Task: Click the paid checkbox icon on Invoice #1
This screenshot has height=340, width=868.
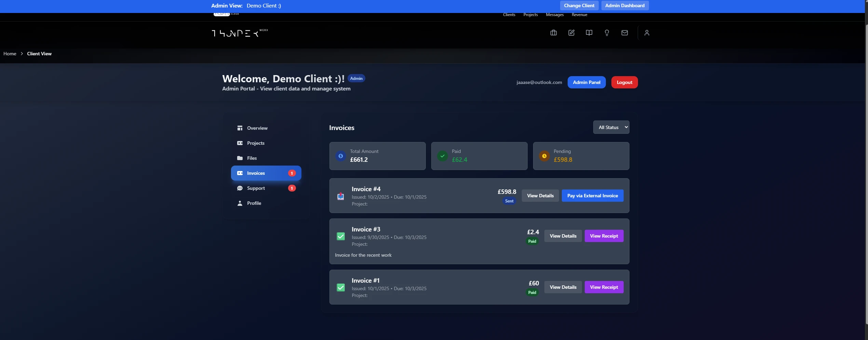Action: (340, 287)
